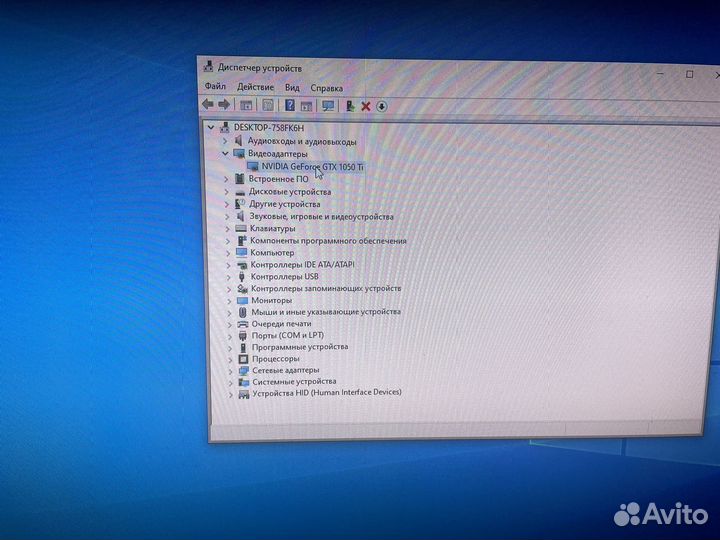This screenshot has width=720, height=540.
Task: Open the Вид menu
Action: pos(292,88)
